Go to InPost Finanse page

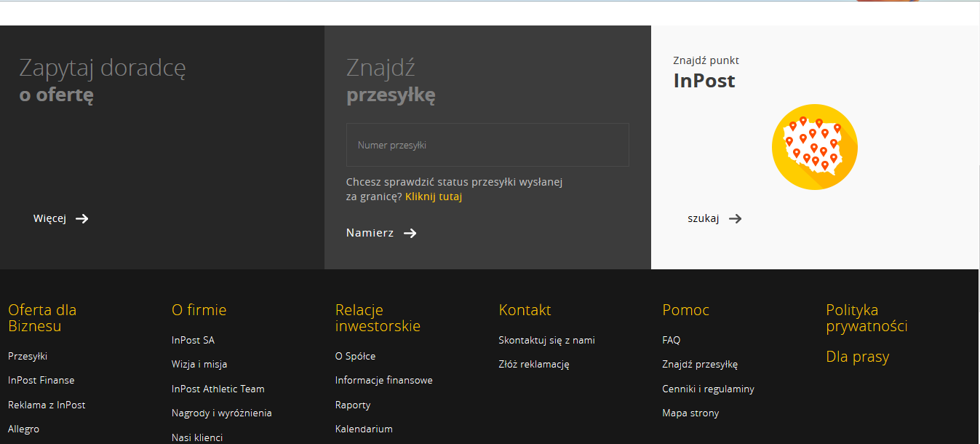click(x=41, y=380)
